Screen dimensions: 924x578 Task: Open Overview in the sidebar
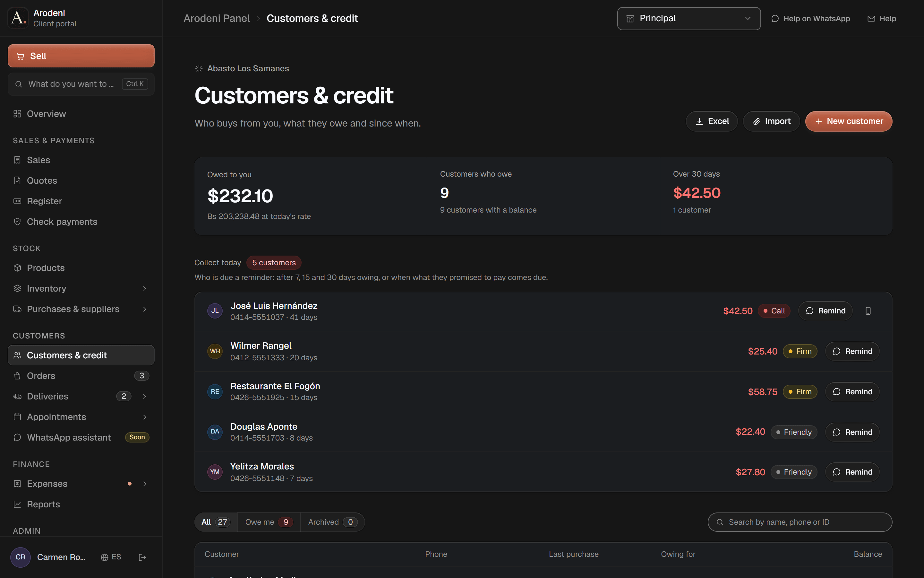point(81,114)
